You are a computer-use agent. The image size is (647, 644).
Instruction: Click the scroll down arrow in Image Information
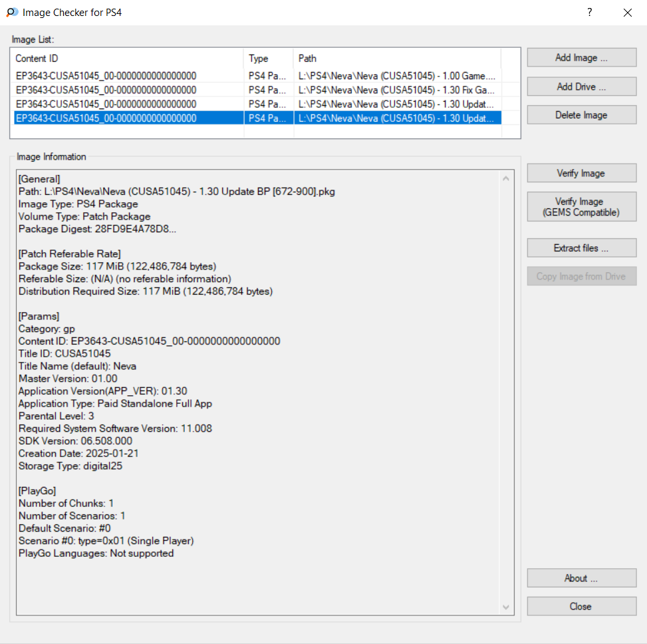coord(506,607)
